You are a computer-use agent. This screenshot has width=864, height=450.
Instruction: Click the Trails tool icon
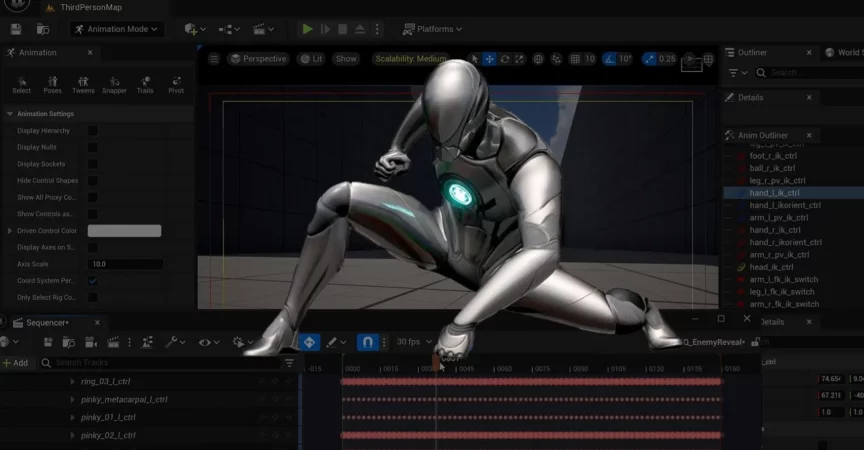[145, 84]
